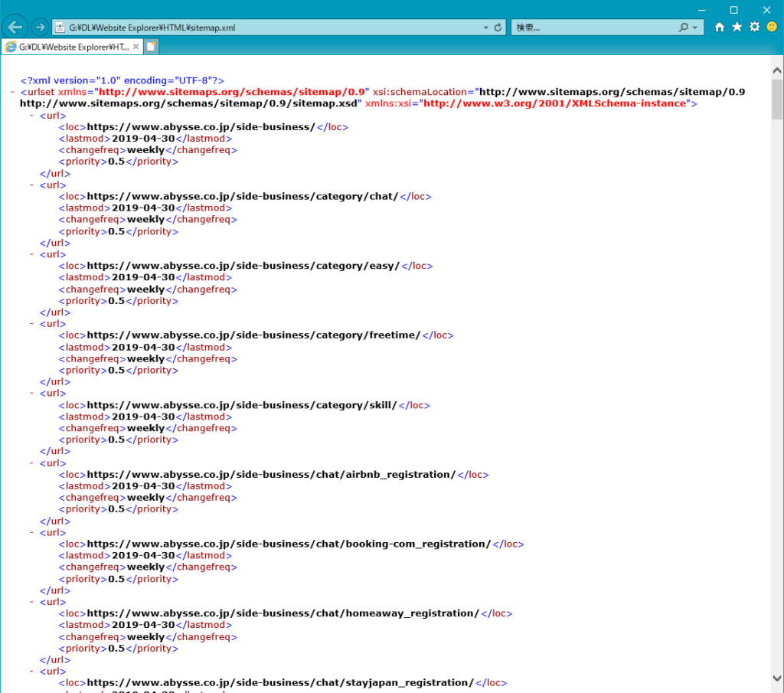
Task: Open a new browser tab
Action: [150, 46]
